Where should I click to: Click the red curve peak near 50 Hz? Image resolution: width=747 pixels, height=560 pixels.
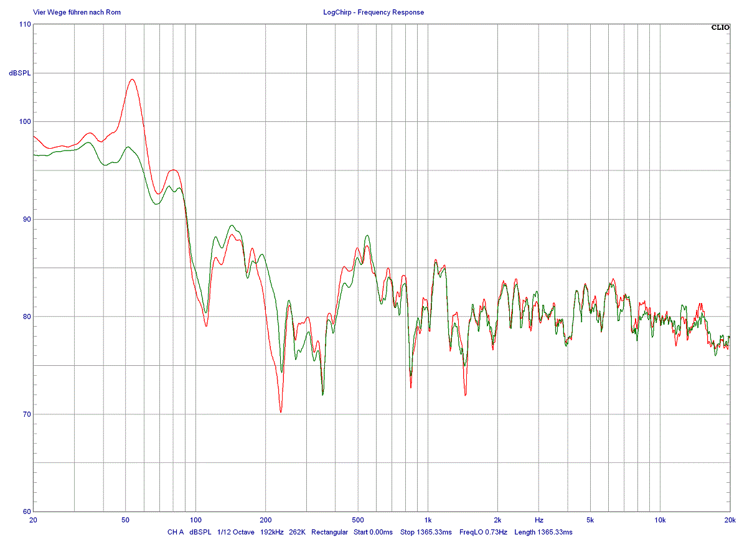(x=132, y=80)
